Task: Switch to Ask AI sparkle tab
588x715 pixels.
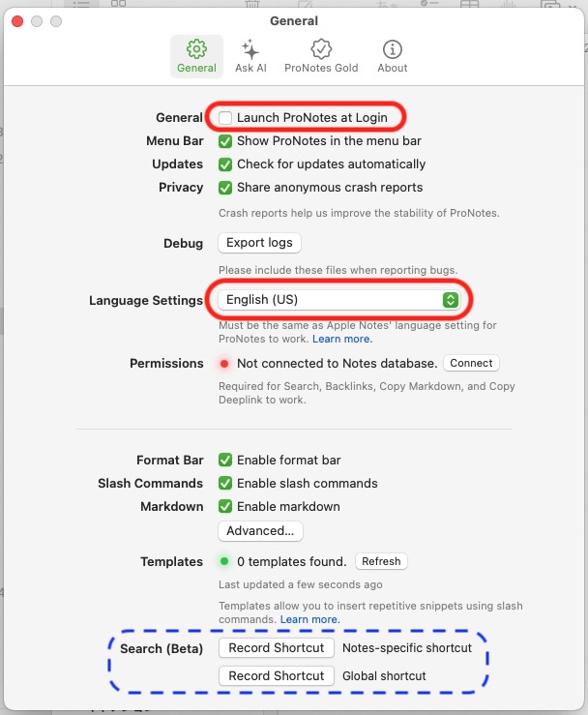Action: pyautogui.click(x=250, y=56)
